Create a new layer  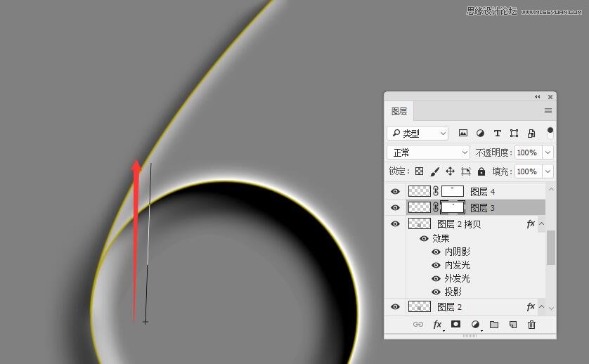tap(513, 325)
